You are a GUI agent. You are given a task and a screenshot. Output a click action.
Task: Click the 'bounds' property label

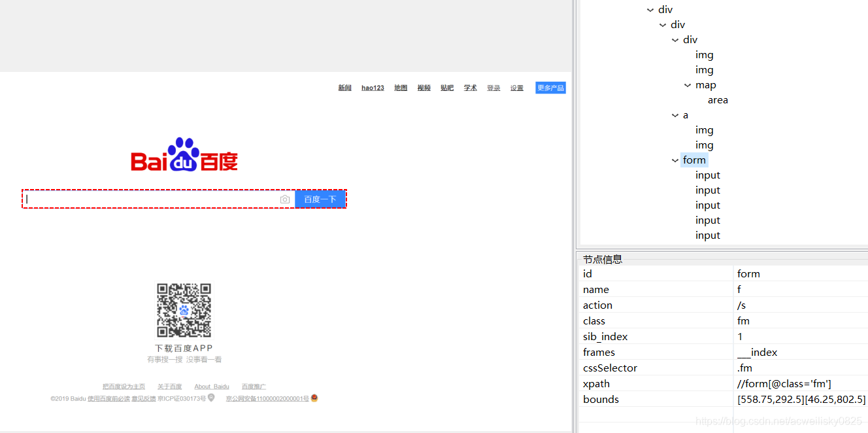click(601, 400)
